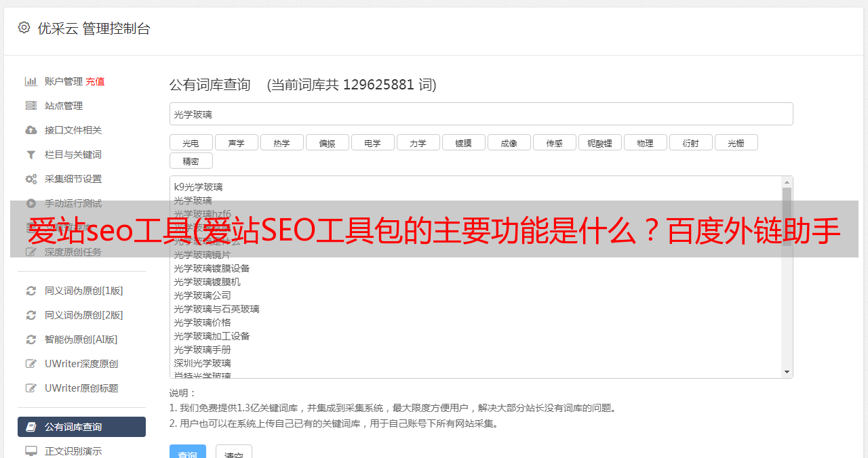
Task: Click the 物理 tag button
Action: [645, 142]
